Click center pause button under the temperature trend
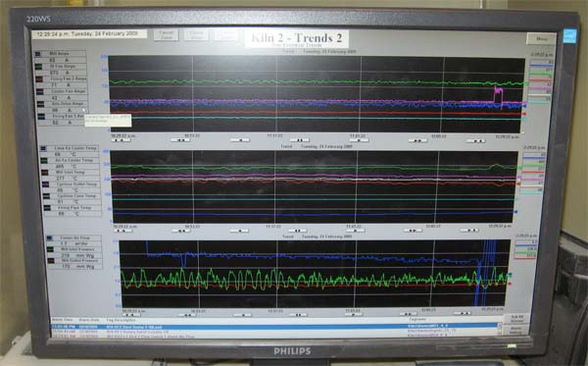 [x=298, y=231]
